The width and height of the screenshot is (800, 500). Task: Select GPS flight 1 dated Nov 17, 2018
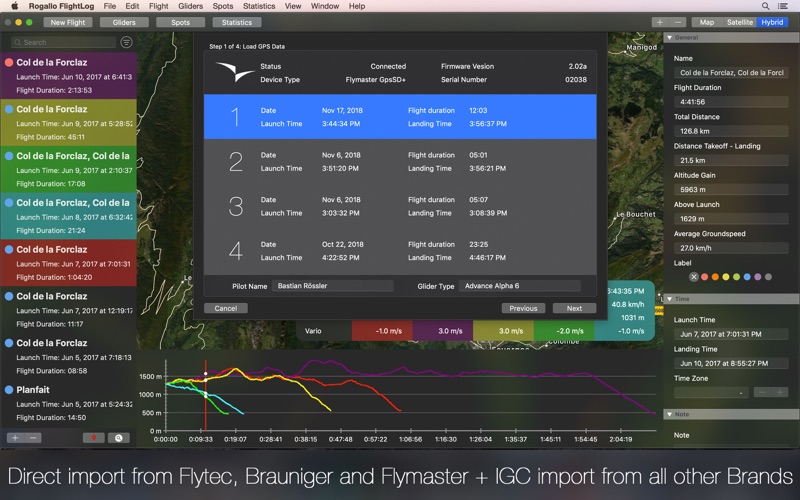(x=400, y=117)
